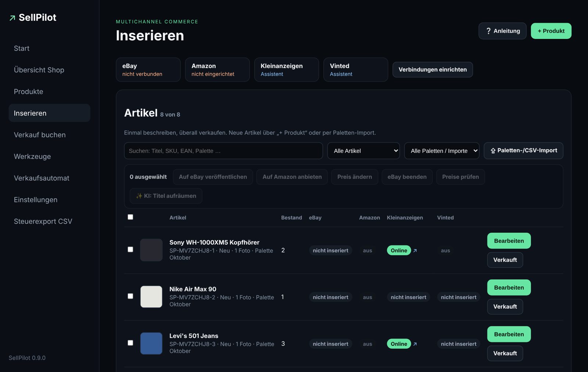
Task: Click Preise prüfen bulk action
Action: (x=460, y=177)
